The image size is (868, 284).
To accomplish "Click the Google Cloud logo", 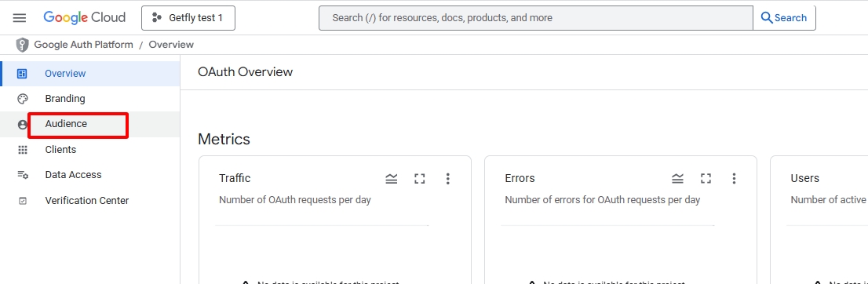I will (x=85, y=18).
